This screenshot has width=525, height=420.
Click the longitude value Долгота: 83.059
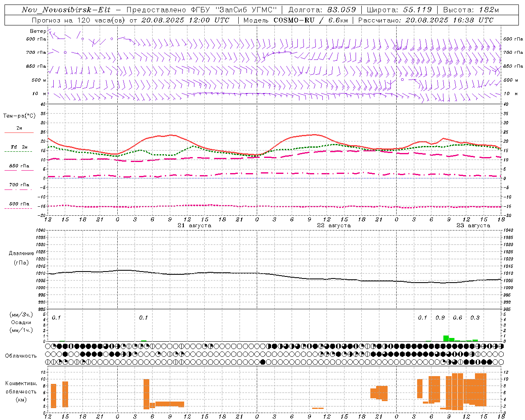(x=322, y=10)
